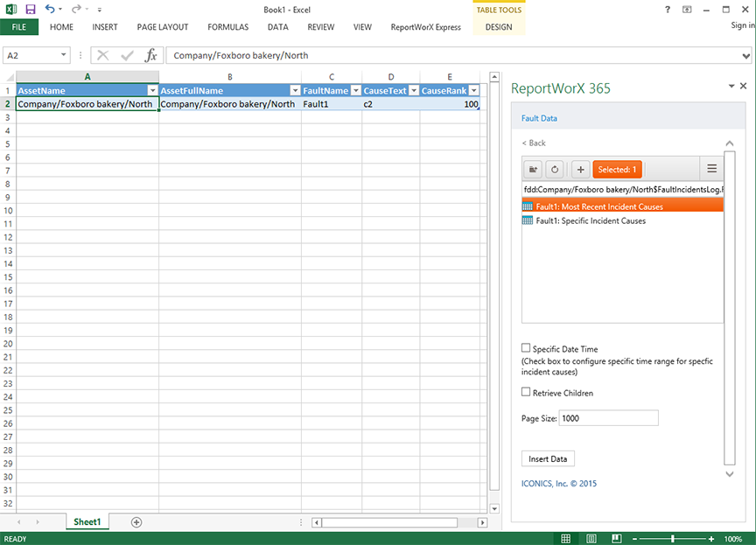The height and width of the screenshot is (545, 756).
Task: Click the browse-up folder icon in Fault Data
Action: 533,169
